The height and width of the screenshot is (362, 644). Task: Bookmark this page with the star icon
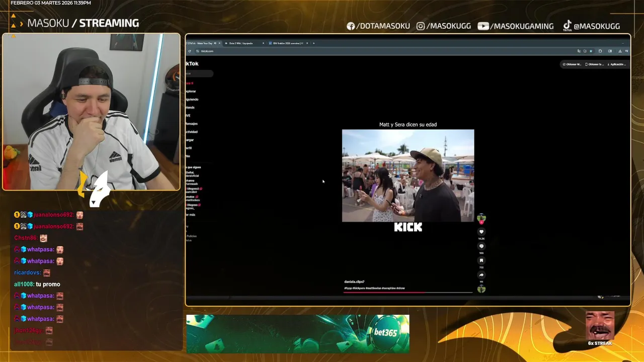coord(591,51)
